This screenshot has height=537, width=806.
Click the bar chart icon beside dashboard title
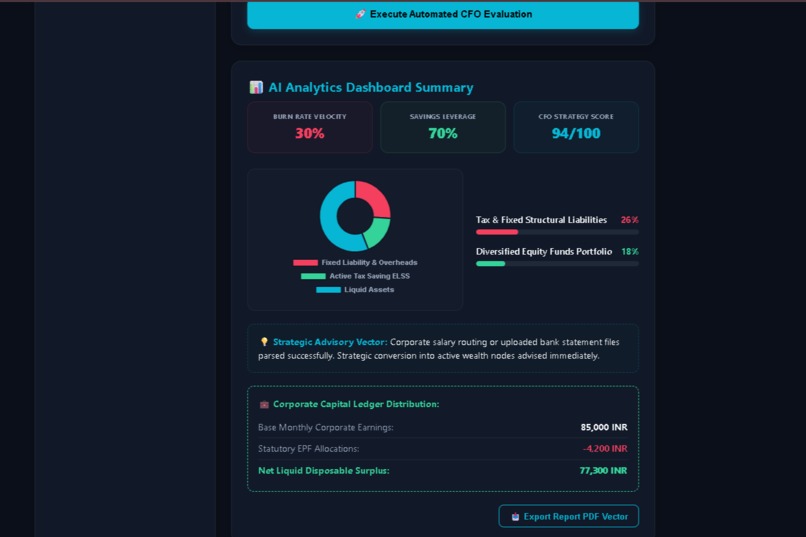[x=256, y=87]
